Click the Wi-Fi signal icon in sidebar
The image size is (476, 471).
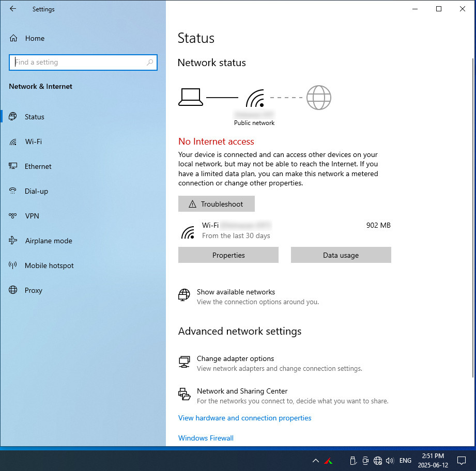[x=13, y=142]
